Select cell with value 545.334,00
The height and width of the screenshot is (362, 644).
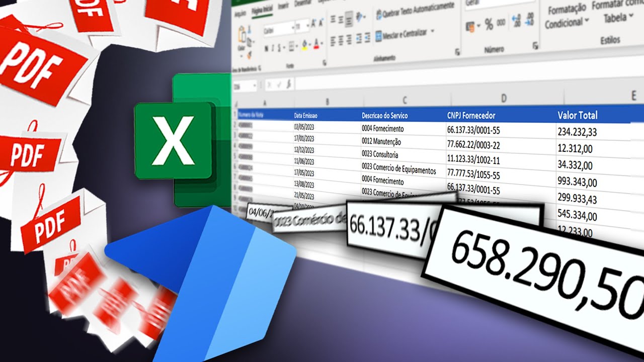[578, 216]
